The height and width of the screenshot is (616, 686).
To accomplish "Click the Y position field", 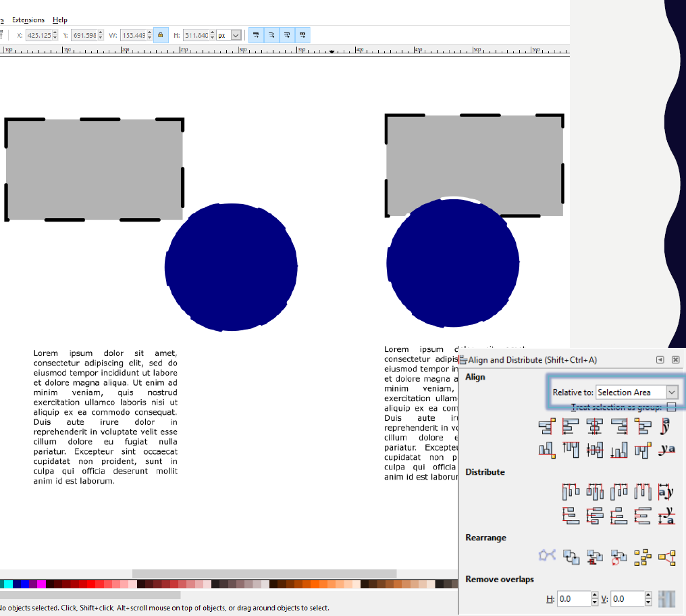I will (x=84, y=35).
